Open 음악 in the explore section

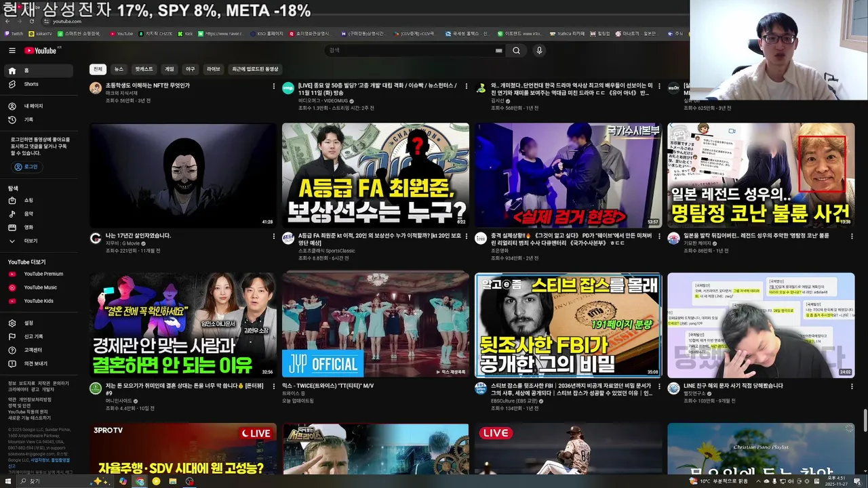(39, 214)
